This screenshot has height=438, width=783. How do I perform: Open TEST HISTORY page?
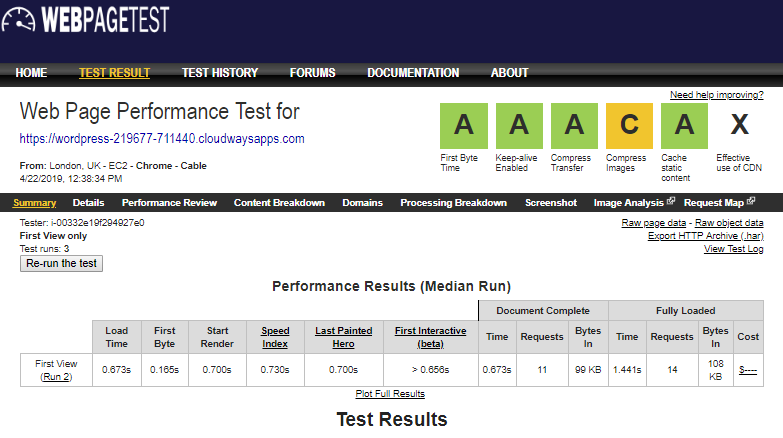coord(220,73)
